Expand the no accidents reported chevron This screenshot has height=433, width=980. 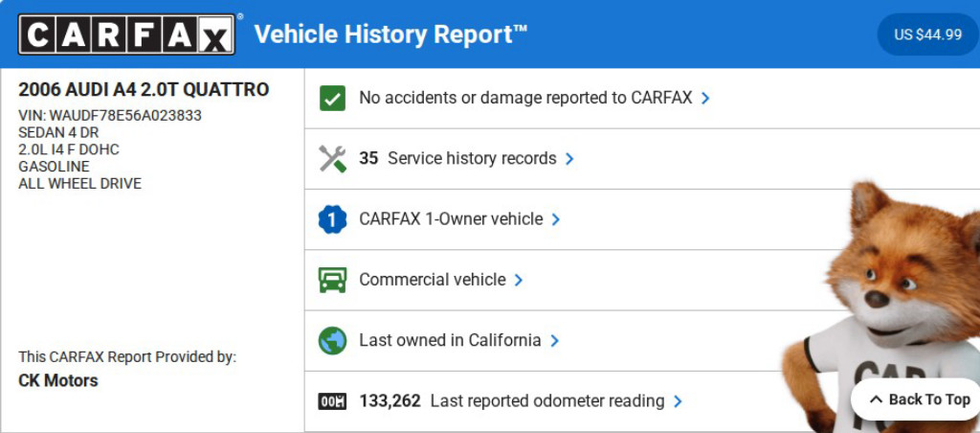click(x=705, y=98)
